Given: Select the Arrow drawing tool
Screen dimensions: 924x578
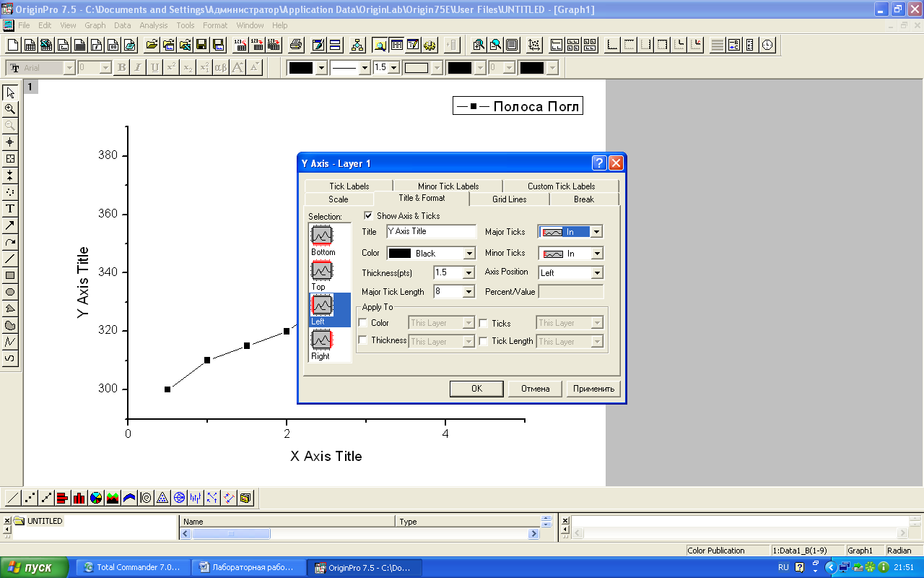Looking at the screenshot, I should point(10,225).
